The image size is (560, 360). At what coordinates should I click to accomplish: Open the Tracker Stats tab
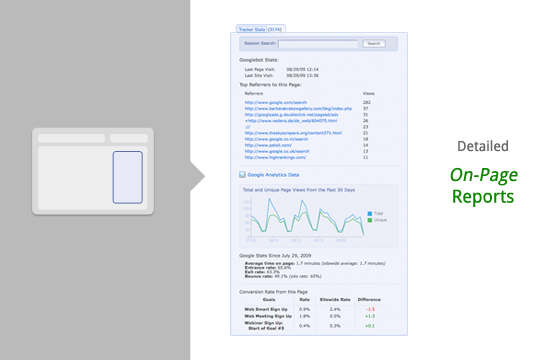click(252, 29)
